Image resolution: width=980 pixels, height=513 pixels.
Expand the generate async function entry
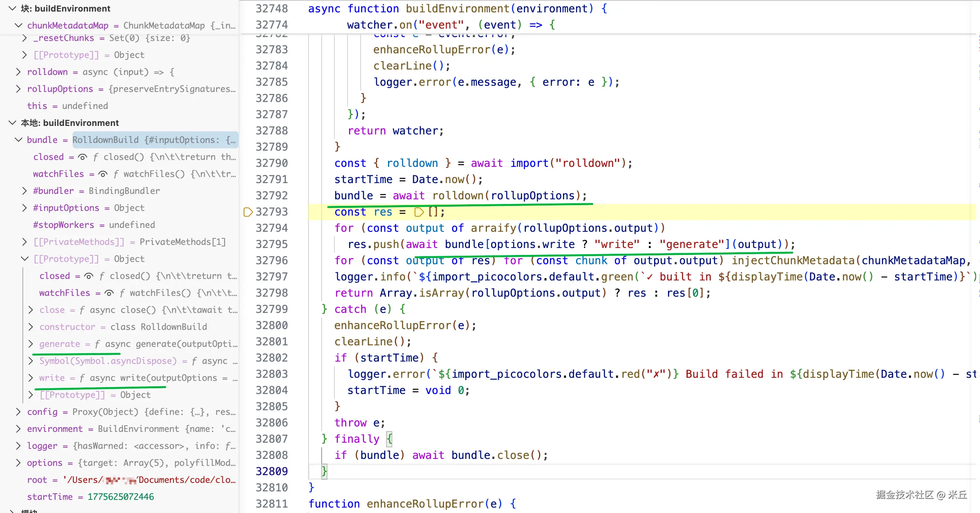[x=31, y=344]
